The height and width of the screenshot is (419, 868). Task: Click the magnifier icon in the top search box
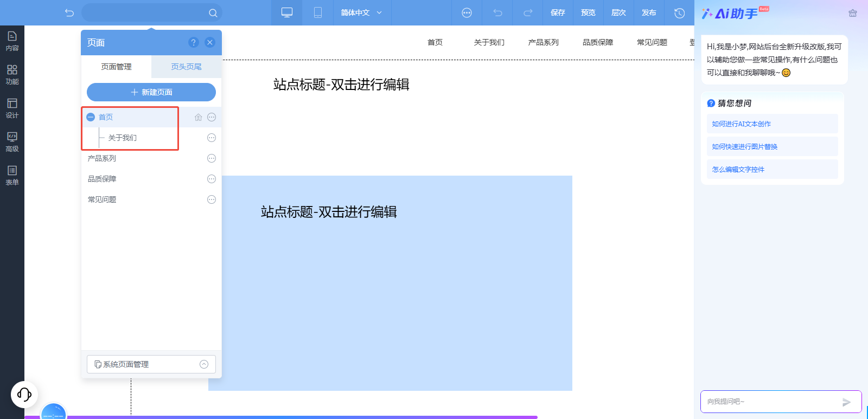(213, 13)
